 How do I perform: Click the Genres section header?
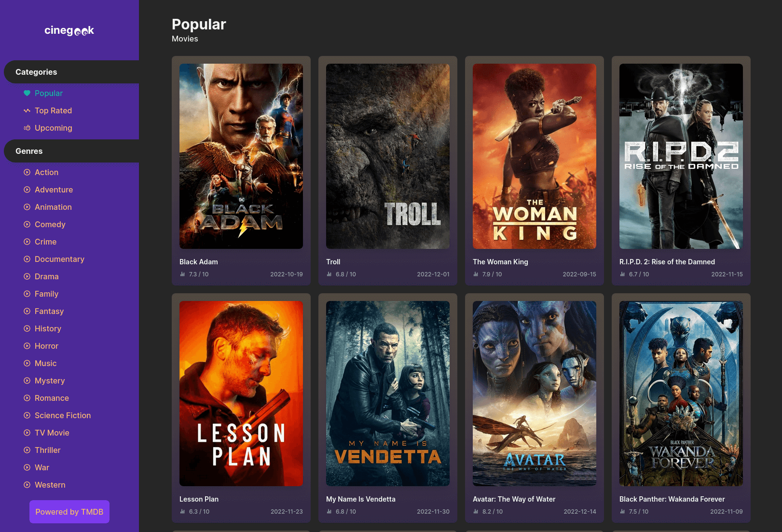71,151
